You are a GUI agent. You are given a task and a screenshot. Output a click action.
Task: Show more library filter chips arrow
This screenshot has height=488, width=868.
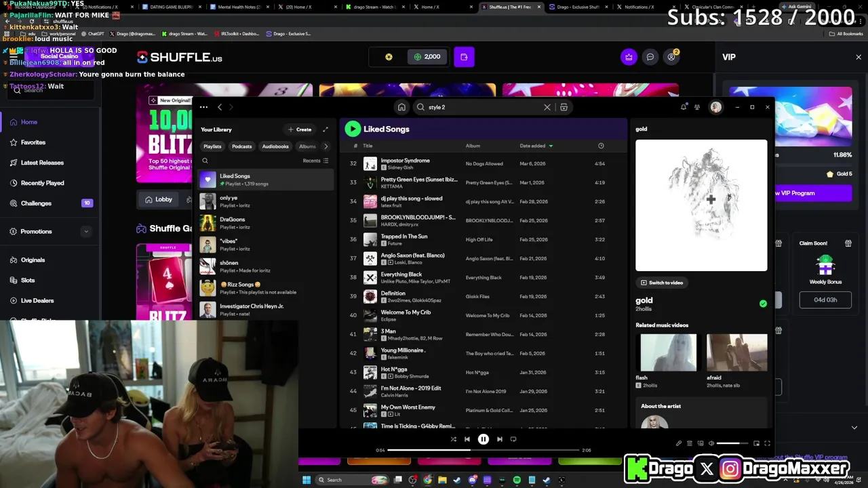click(325, 146)
